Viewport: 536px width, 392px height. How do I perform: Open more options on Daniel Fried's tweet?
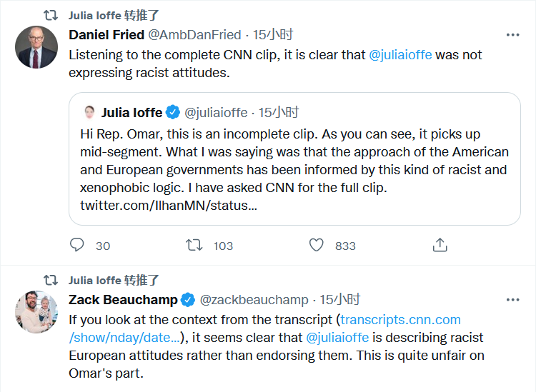point(512,34)
